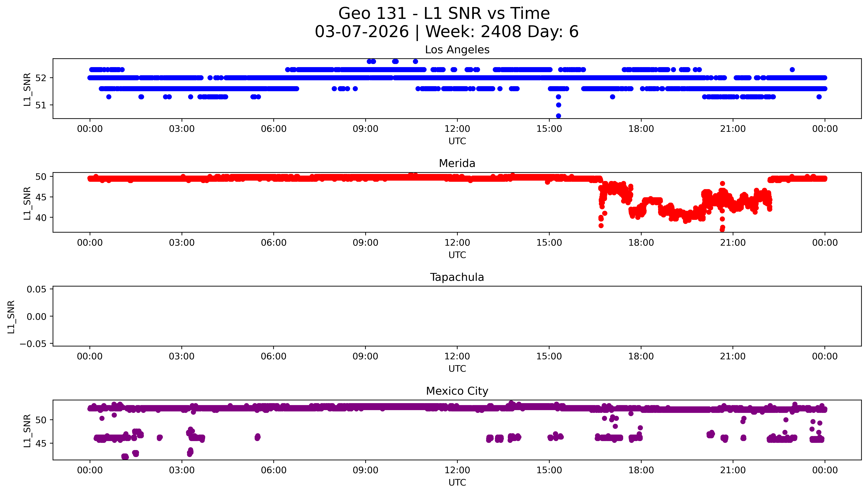Click the 'Tapachula' subplot title
Screen dimensions: 868x494
pos(457,277)
